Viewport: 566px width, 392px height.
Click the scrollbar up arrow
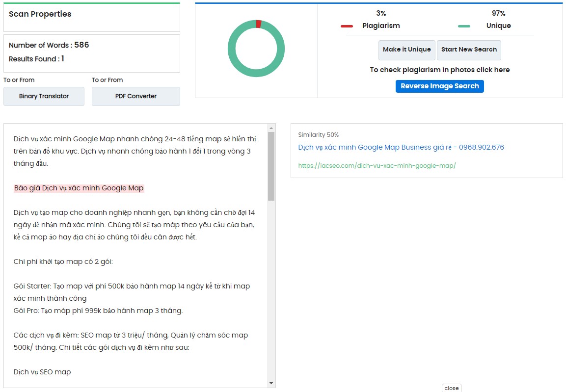pos(271,128)
